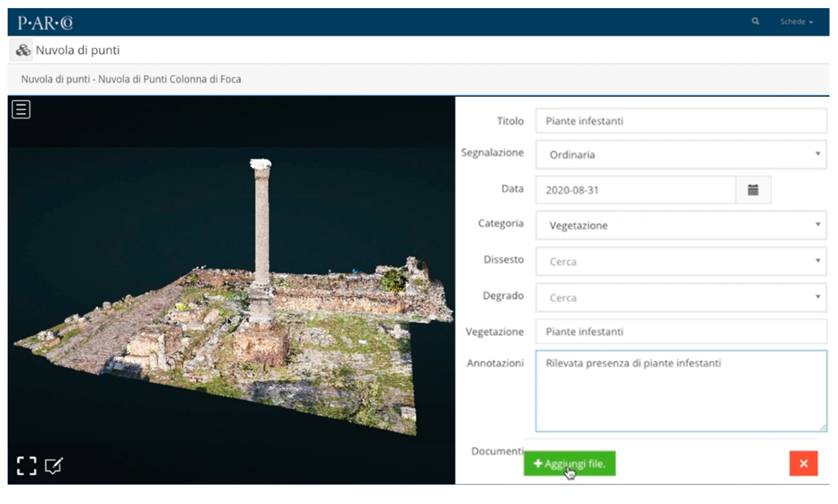Open the hamburger menu in 3D viewer
This screenshot has width=838, height=504.
(21, 109)
